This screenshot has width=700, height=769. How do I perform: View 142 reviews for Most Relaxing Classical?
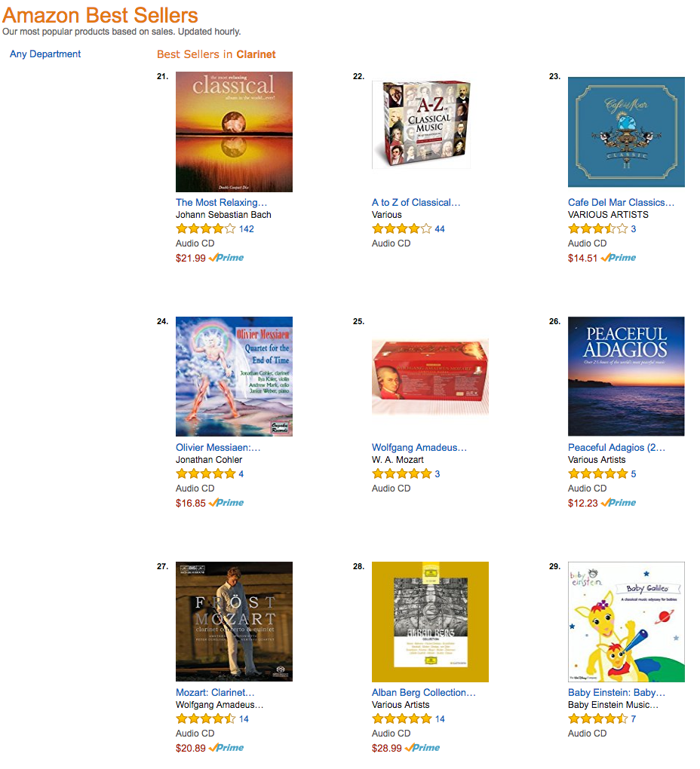click(246, 228)
